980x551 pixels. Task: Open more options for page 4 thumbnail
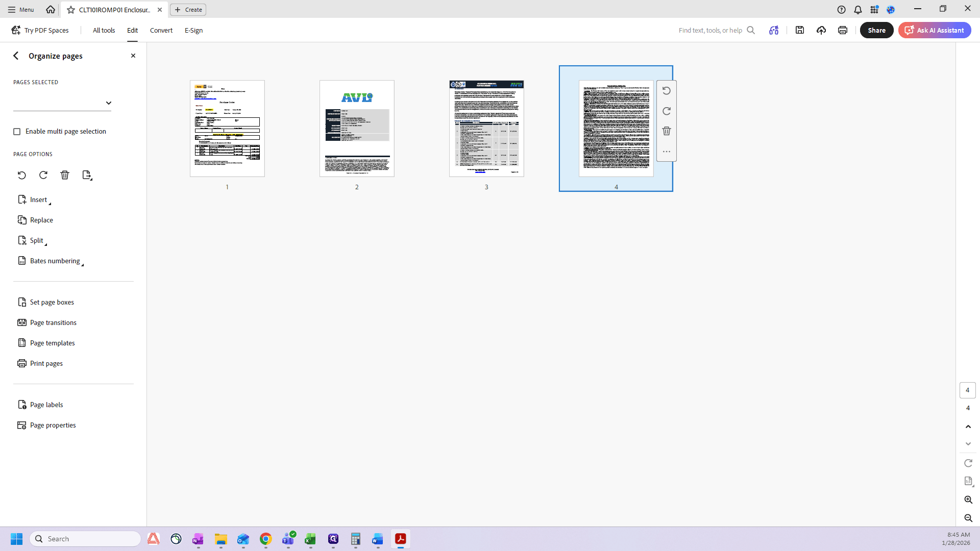click(666, 152)
